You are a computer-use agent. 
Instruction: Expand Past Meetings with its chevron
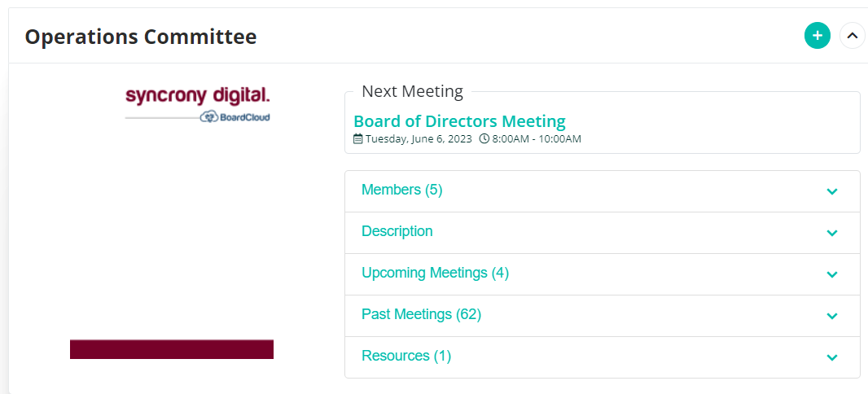(831, 316)
